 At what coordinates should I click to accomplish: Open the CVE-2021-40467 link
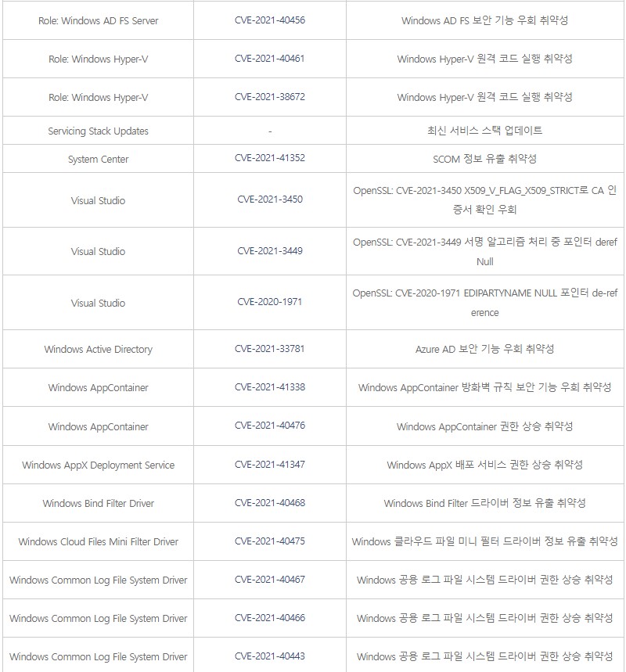point(269,580)
